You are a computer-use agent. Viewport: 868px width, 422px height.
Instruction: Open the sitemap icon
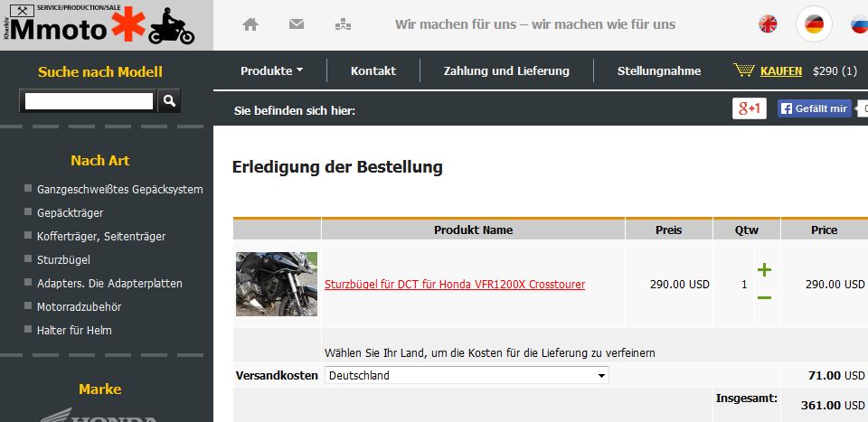[x=344, y=24]
